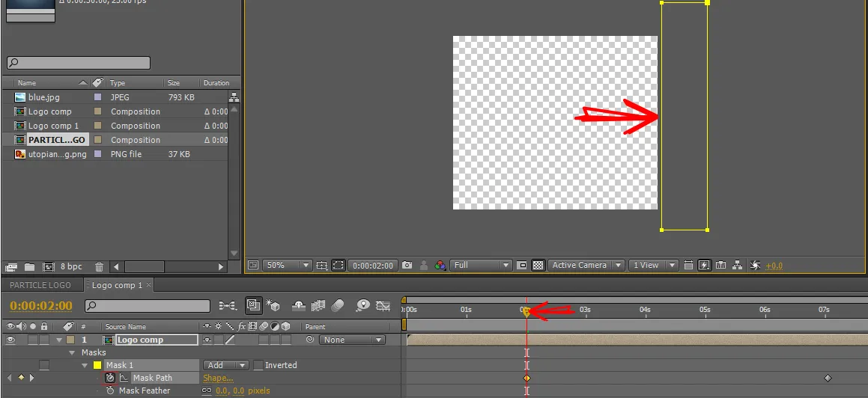Image resolution: width=868 pixels, height=398 pixels.
Task: Open the project flowchart view icon
Action: (x=234, y=97)
